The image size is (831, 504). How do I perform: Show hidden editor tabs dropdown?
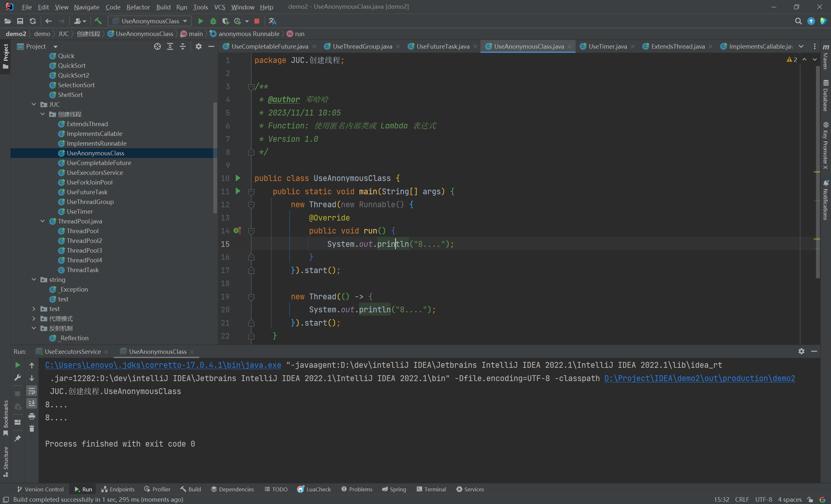pos(801,46)
